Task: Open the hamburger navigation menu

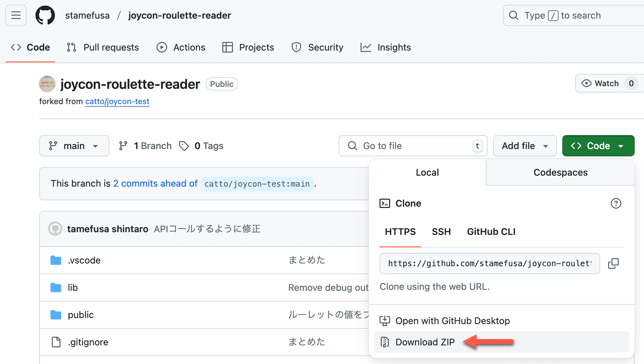Action: pos(16,15)
